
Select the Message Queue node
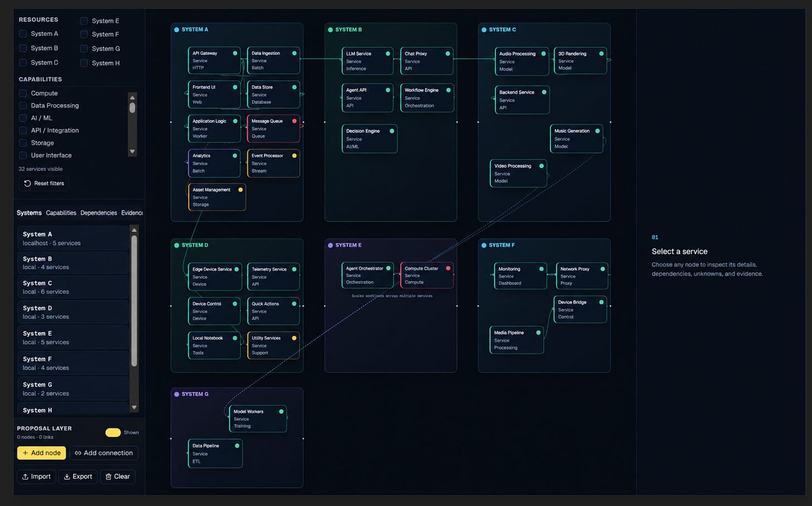pos(273,128)
